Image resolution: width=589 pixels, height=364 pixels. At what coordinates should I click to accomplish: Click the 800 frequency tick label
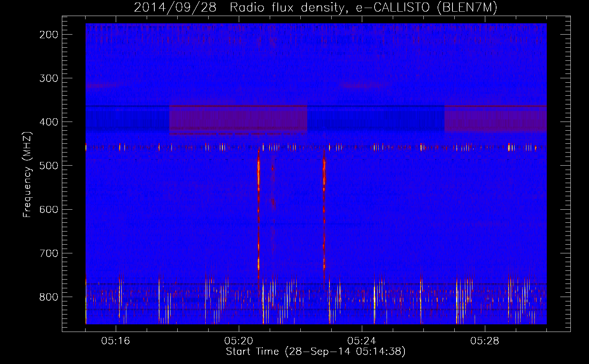click(49, 297)
